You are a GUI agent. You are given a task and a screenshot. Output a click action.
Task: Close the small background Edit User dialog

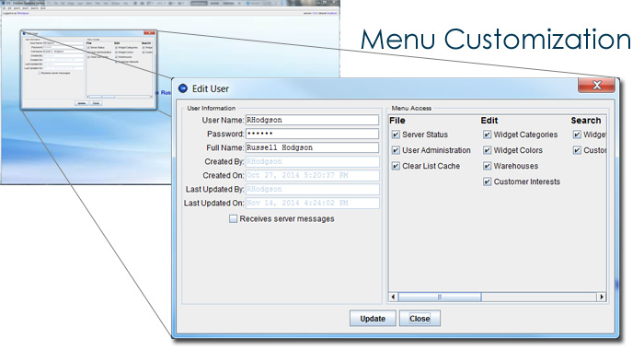click(x=149, y=33)
